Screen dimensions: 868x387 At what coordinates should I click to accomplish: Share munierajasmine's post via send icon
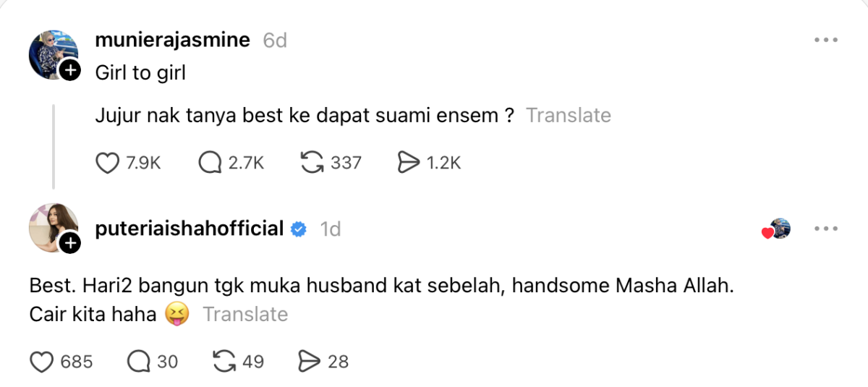(x=409, y=163)
